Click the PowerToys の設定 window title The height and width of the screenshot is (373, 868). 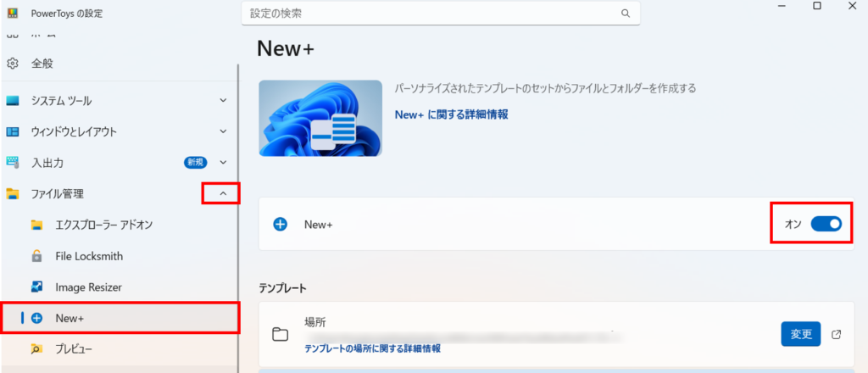pos(67,14)
